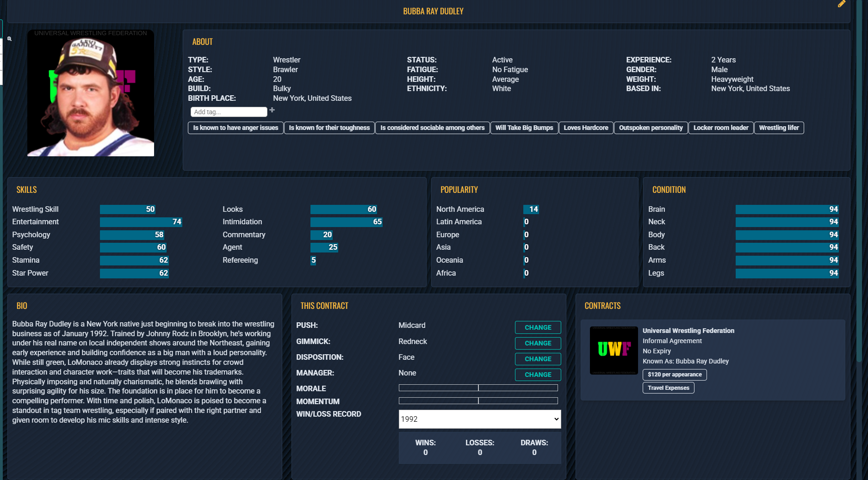Click the 'Bulky' build value

pyautogui.click(x=282, y=89)
